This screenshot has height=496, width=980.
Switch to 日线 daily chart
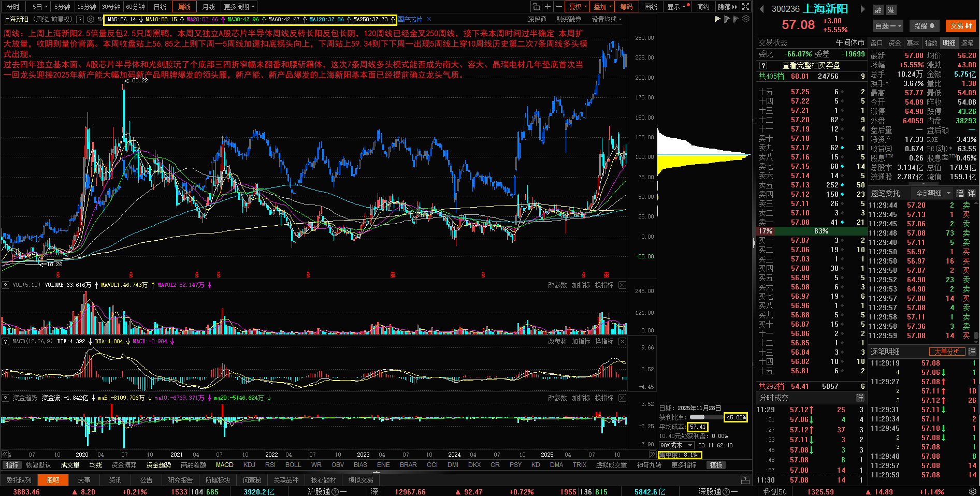click(x=160, y=7)
